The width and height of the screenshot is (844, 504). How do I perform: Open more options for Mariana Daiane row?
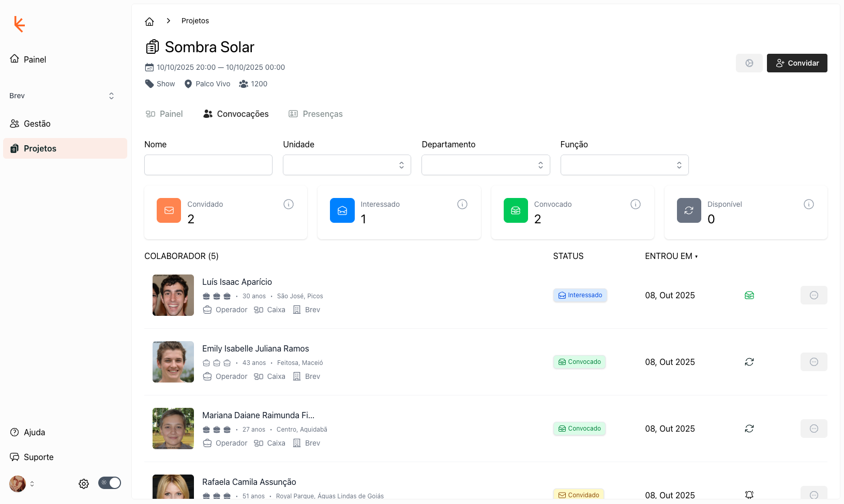pyautogui.click(x=813, y=429)
